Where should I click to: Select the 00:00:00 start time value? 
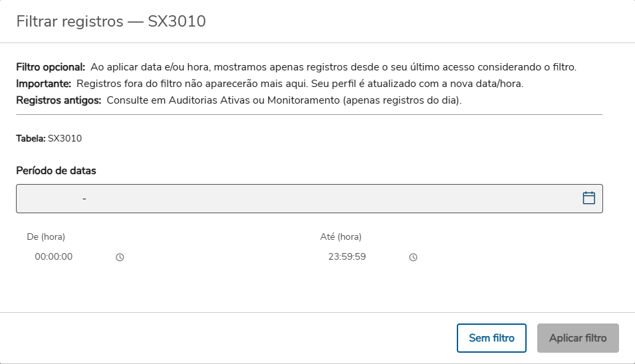[54, 256]
